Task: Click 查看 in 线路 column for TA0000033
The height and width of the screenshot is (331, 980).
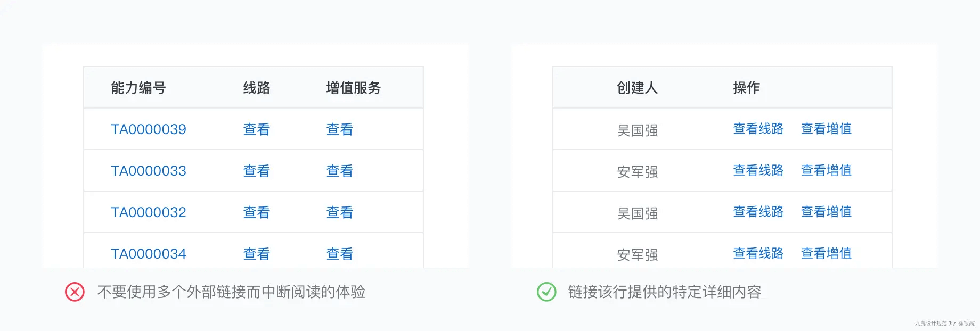Action: click(257, 171)
